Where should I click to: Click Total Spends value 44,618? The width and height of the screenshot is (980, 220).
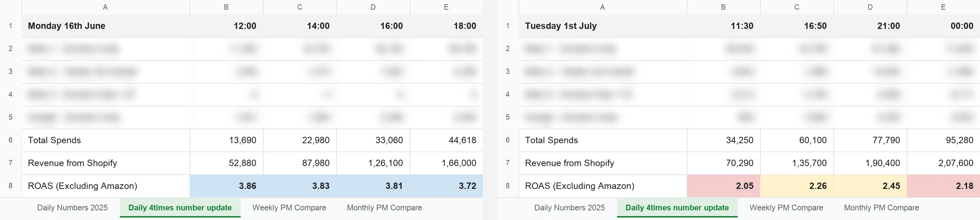pyautogui.click(x=446, y=140)
